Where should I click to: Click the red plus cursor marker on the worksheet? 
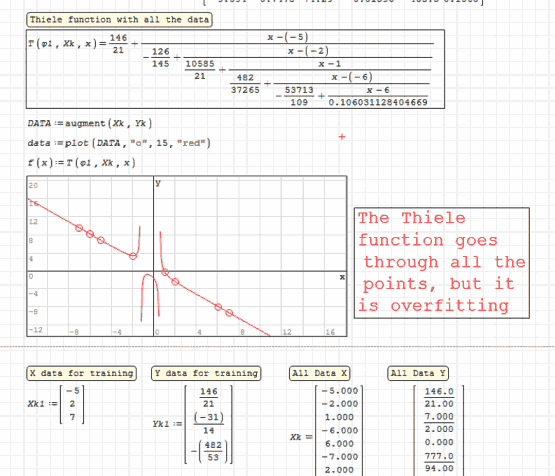342,137
